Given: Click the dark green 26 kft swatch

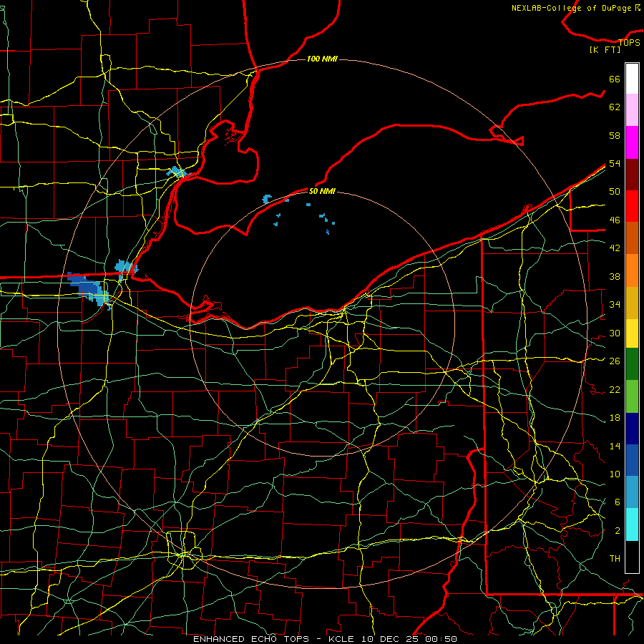Looking at the screenshot, I should tap(632, 364).
